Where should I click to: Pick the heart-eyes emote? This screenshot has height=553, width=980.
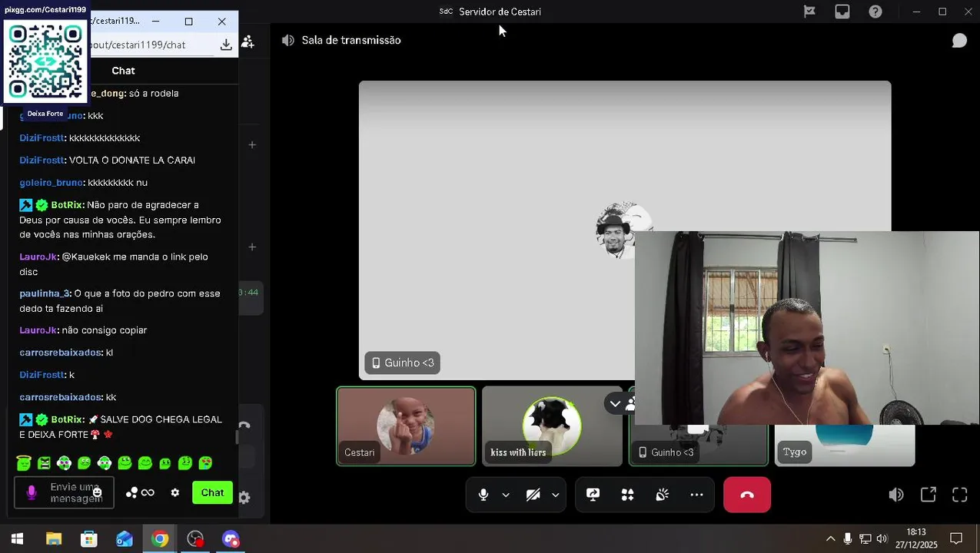point(205,463)
